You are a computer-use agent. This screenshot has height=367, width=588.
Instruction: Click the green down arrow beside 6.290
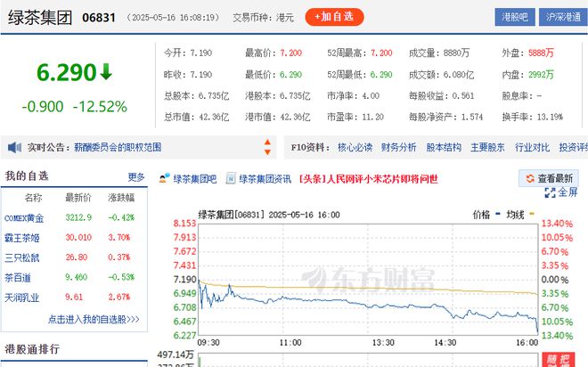coord(106,71)
